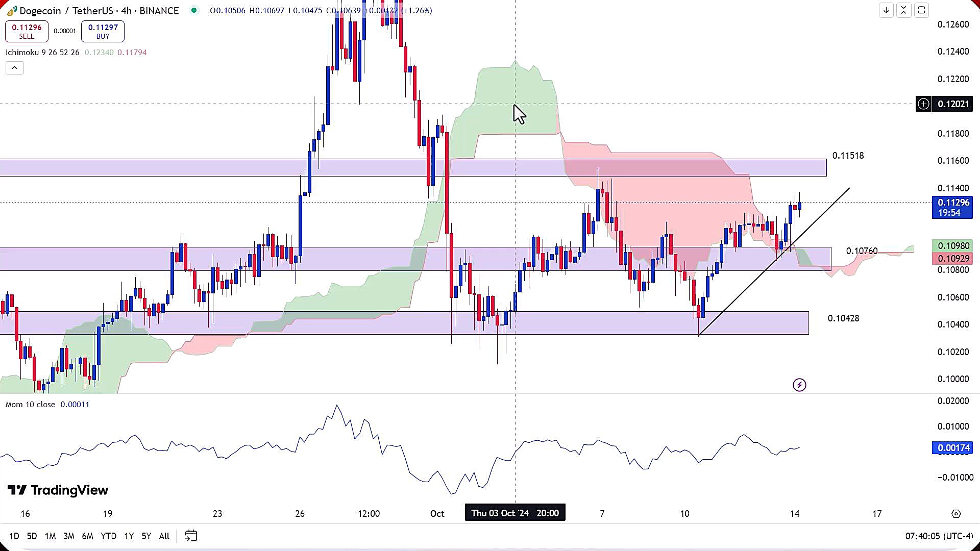The image size is (980, 551).
Task: Select the 5Y time range
Action: (x=146, y=536)
